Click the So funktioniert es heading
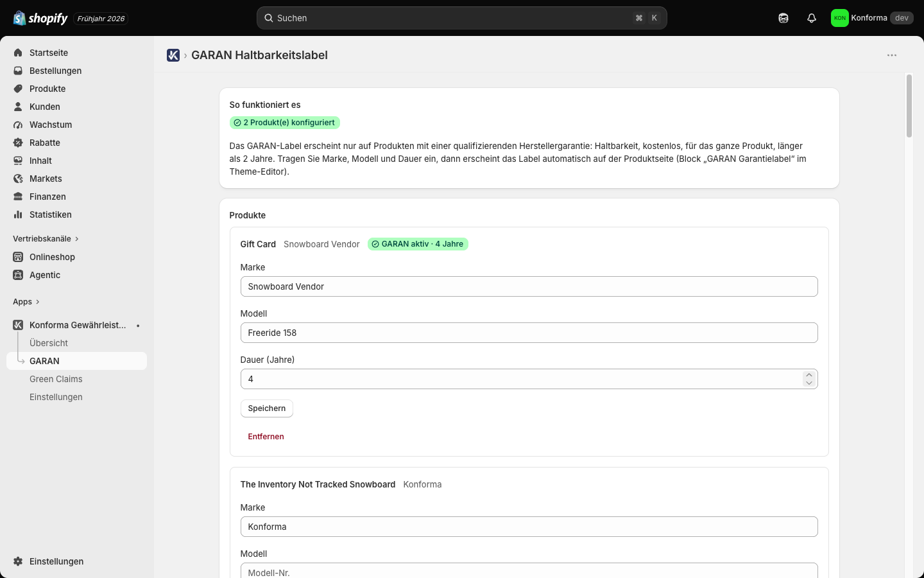 [265, 105]
